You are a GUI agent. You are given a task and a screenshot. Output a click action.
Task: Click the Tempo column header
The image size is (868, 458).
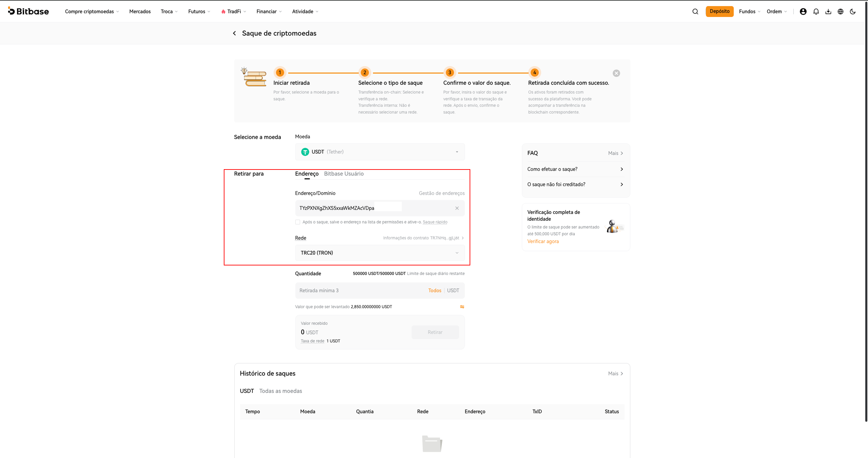(252, 412)
